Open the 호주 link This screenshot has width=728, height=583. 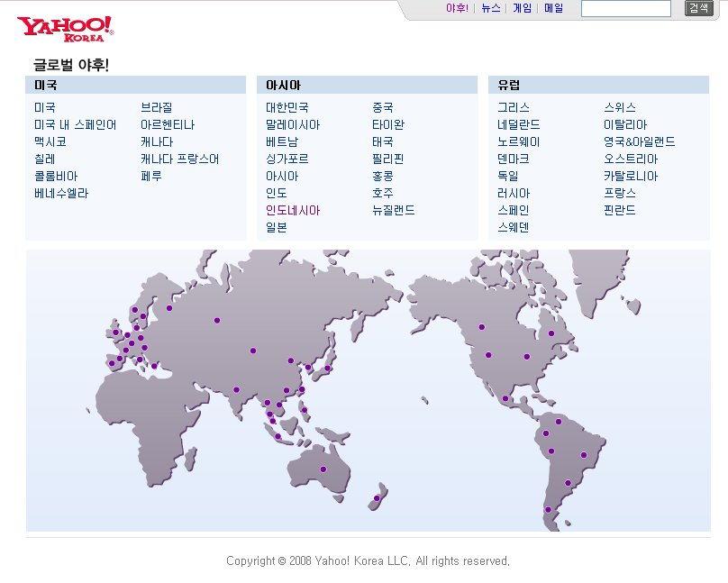(x=383, y=194)
